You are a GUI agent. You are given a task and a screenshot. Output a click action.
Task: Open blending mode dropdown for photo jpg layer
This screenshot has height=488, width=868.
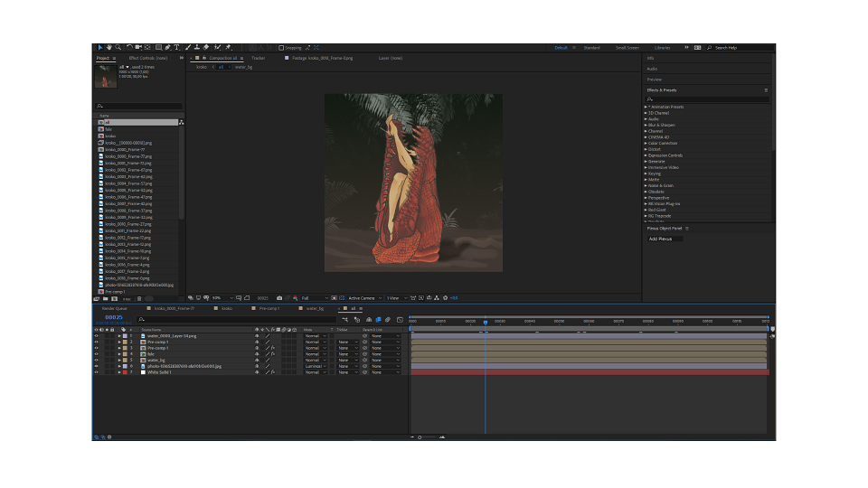(316, 366)
